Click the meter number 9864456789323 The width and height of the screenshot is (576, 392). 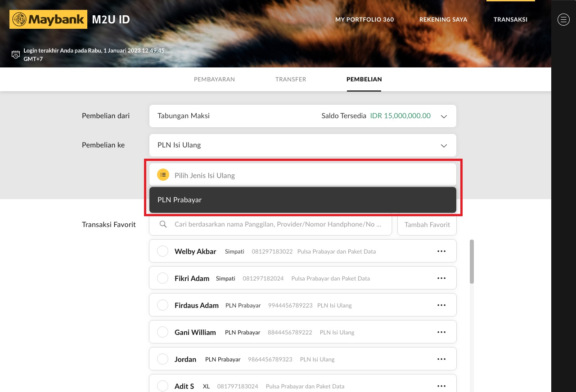coord(270,359)
